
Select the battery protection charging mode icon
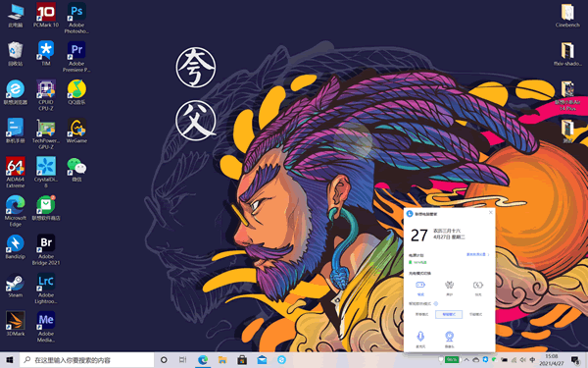coord(449,285)
